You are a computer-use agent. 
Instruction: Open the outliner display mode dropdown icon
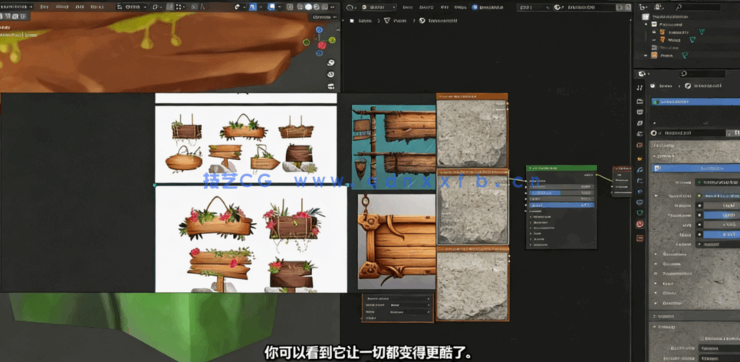coord(659,7)
